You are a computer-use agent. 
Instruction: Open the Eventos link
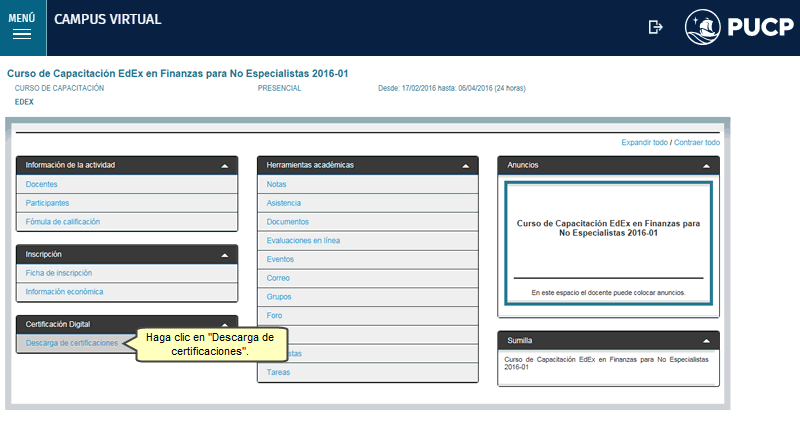(280, 259)
